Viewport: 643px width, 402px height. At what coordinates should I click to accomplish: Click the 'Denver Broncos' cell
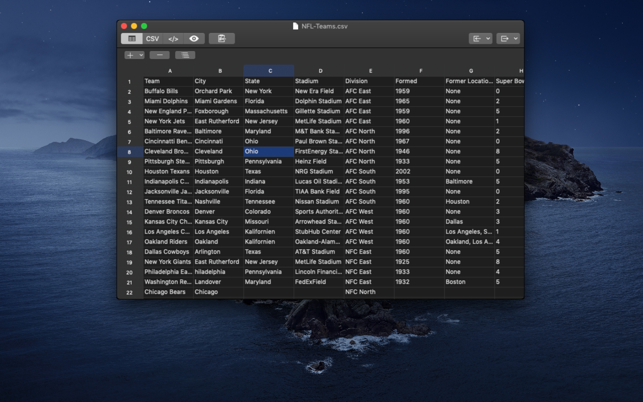[168, 212]
